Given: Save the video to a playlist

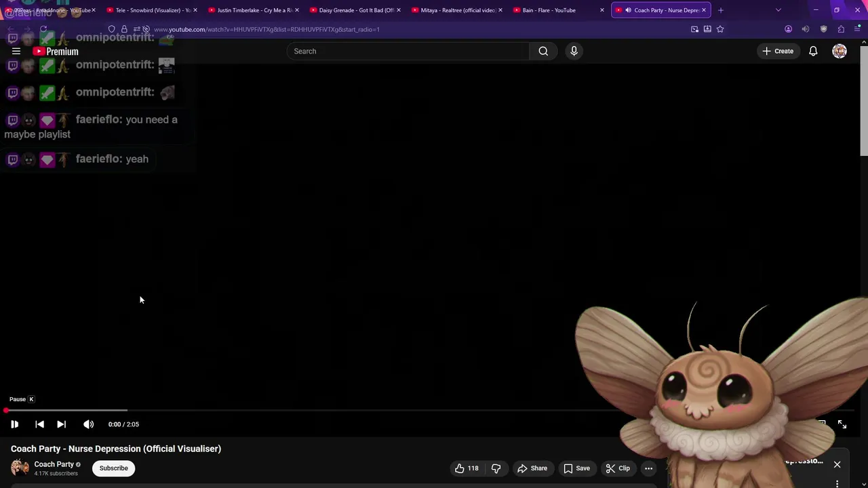Looking at the screenshot, I should [x=576, y=468].
